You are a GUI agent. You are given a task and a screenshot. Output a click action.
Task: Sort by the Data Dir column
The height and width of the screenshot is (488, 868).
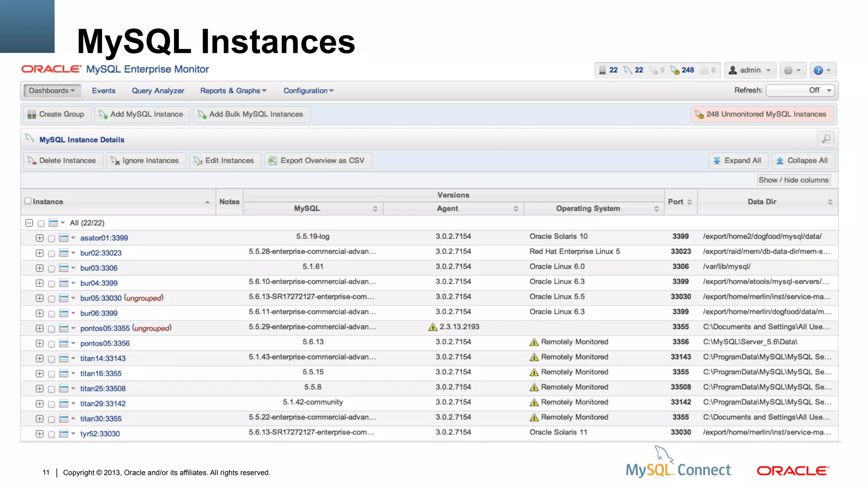point(830,202)
